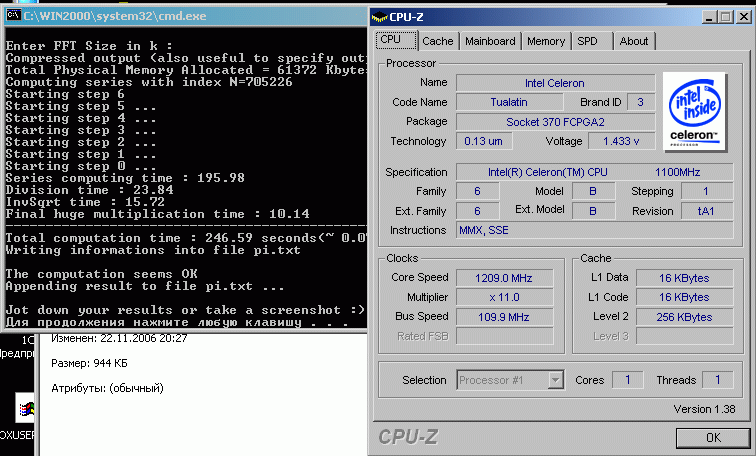Click the Cores value box

click(x=628, y=380)
